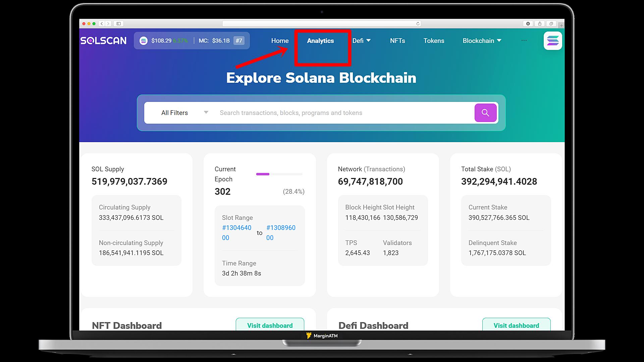Show all tabs with the tab overview icon
Screen dimensions: 644x362
[x=551, y=23]
